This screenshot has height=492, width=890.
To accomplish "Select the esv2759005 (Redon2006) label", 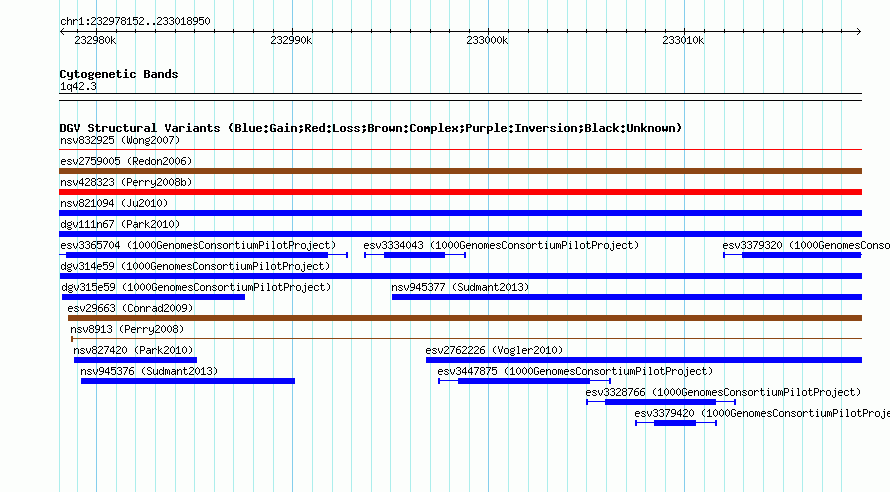I will 126,161.
